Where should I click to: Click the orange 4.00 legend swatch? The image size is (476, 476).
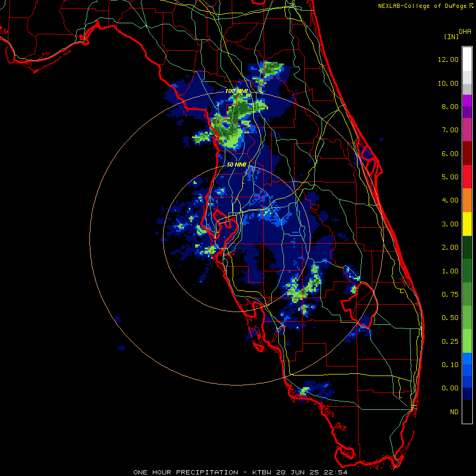(467, 200)
